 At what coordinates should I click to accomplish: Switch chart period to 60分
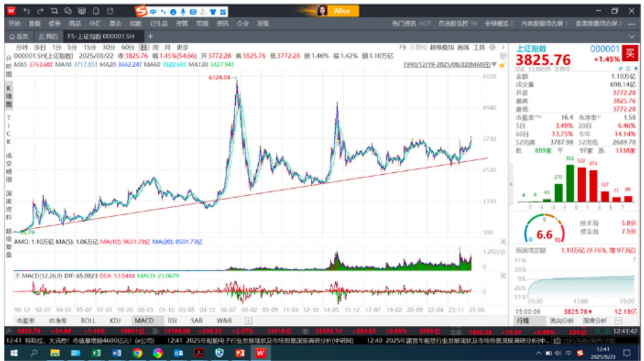coord(128,47)
